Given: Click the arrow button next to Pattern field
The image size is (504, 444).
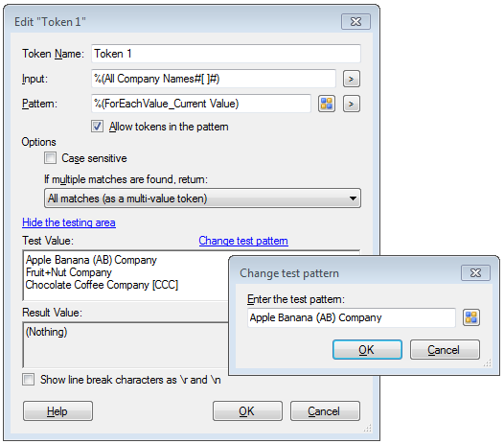Looking at the screenshot, I should point(352,104).
